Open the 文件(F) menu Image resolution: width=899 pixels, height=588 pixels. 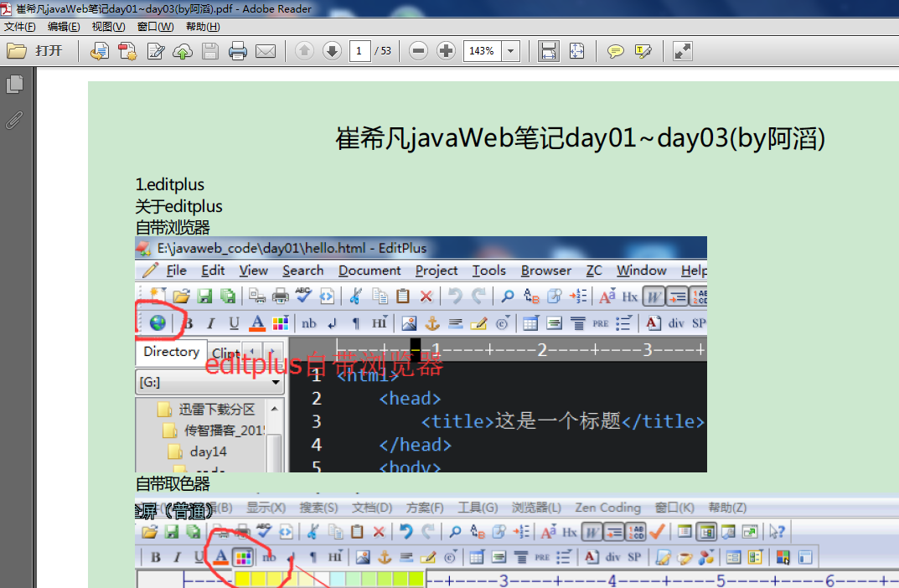click(19, 26)
